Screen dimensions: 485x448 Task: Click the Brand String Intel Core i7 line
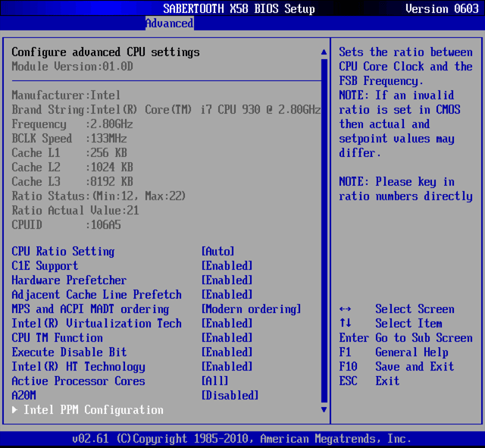click(x=166, y=109)
